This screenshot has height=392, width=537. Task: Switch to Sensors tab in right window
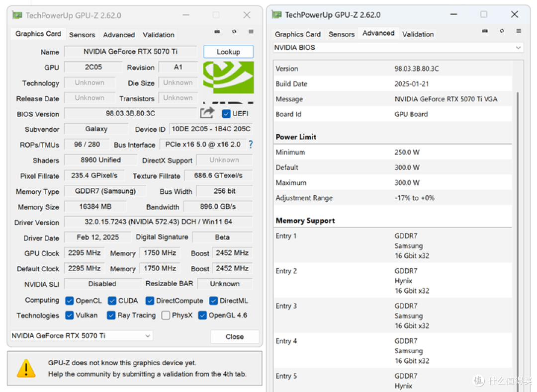tap(342, 34)
